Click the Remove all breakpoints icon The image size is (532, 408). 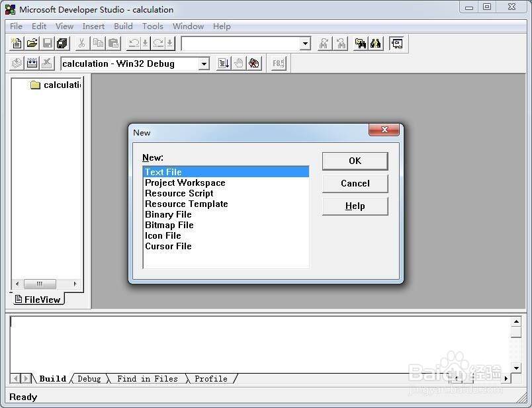point(254,63)
